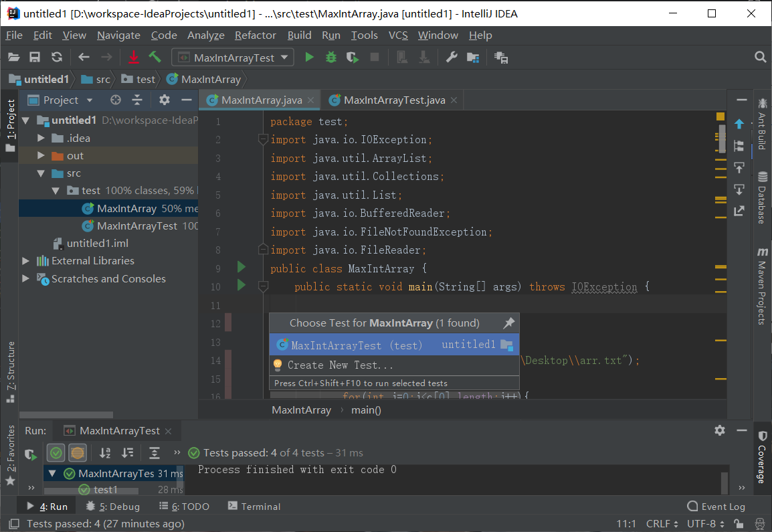
Task: Select Create New Test option
Action: pyautogui.click(x=394, y=365)
